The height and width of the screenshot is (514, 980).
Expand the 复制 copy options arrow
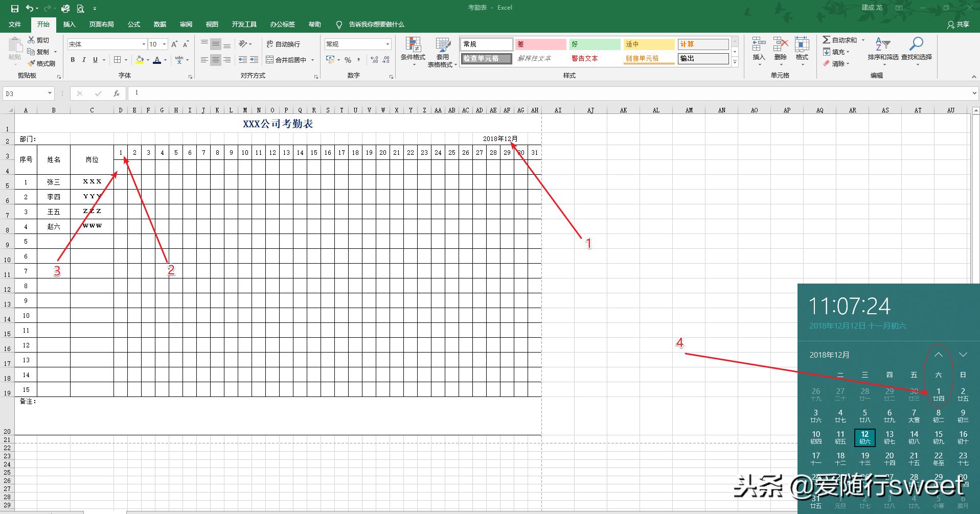pyautogui.click(x=55, y=52)
